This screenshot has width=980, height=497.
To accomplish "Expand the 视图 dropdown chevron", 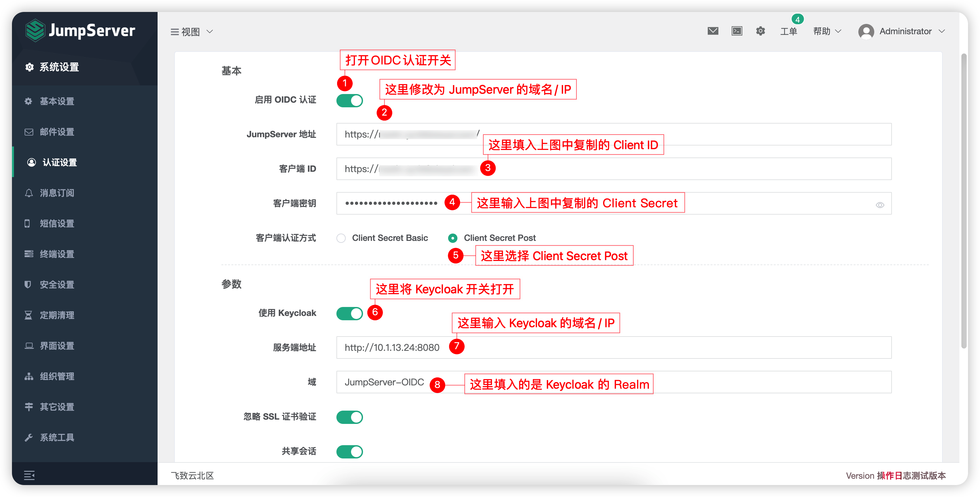I will (210, 32).
